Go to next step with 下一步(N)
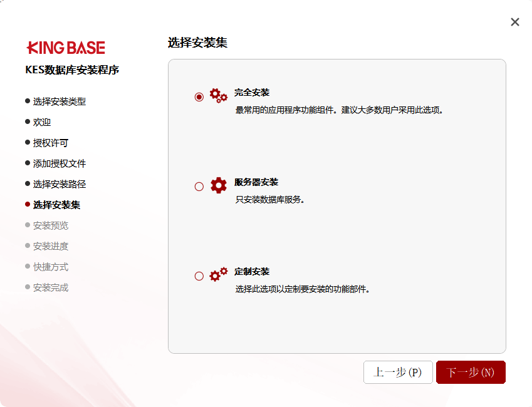This screenshot has height=407, width=532. pyautogui.click(x=471, y=373)
